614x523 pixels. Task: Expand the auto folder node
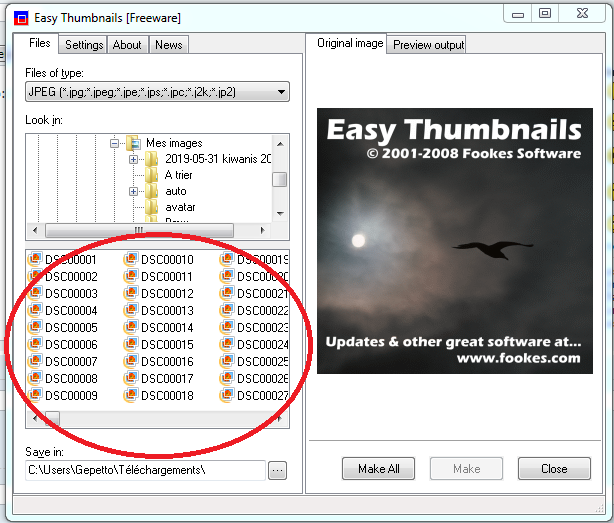(x=133, y=191)
